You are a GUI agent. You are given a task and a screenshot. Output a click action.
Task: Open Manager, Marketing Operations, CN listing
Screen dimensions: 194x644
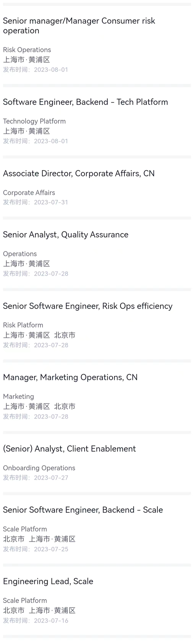coord(70,377)
